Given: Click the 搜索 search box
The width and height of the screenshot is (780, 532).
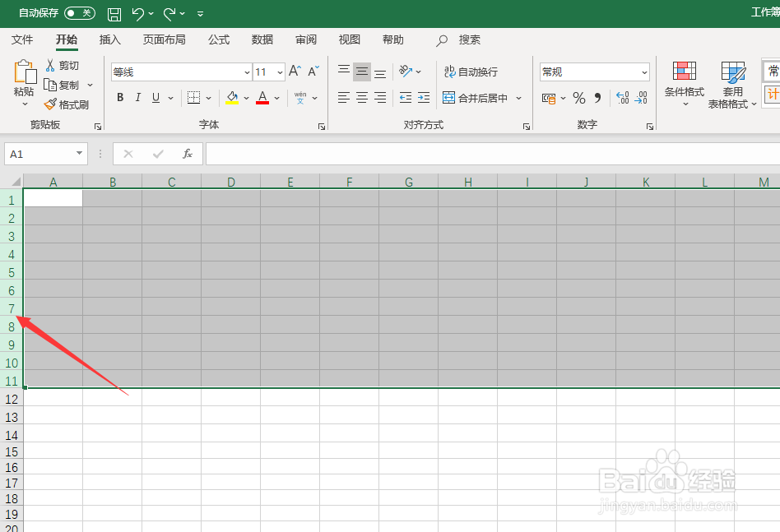Looking at the screenshot, I should click(458, 40).
